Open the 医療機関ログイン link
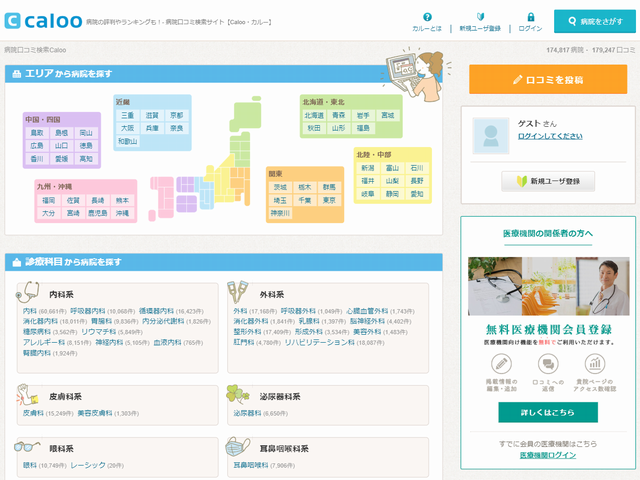Screen dimensions: 640x480 [548, 455]
